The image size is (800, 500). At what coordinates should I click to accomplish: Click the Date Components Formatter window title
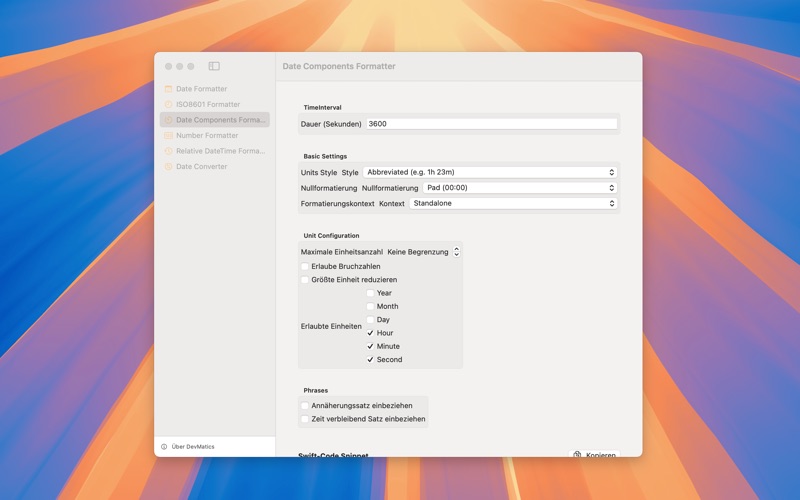click(339, 66)
